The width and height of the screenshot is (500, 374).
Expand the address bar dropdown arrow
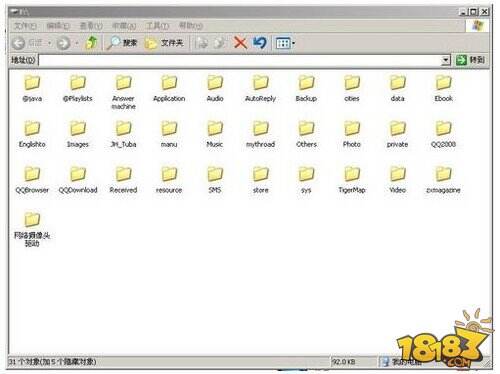coord(445,60)
